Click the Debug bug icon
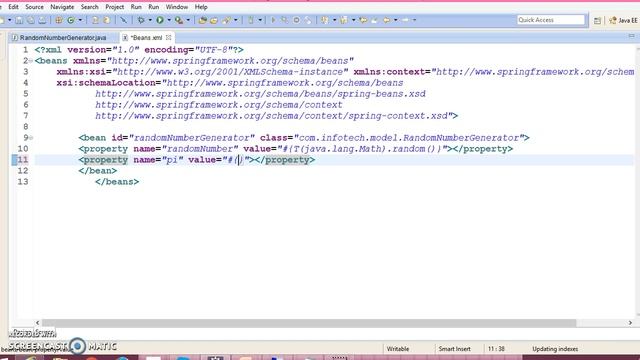The width and height of the screenshot is (640, 360). click(141, 20)
